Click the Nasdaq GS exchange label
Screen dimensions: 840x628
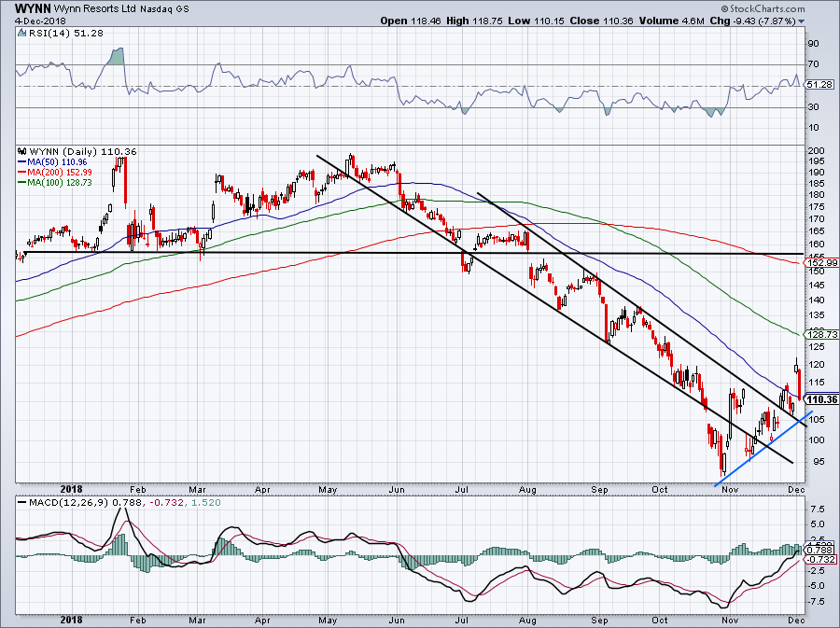[x=165, y=9]
